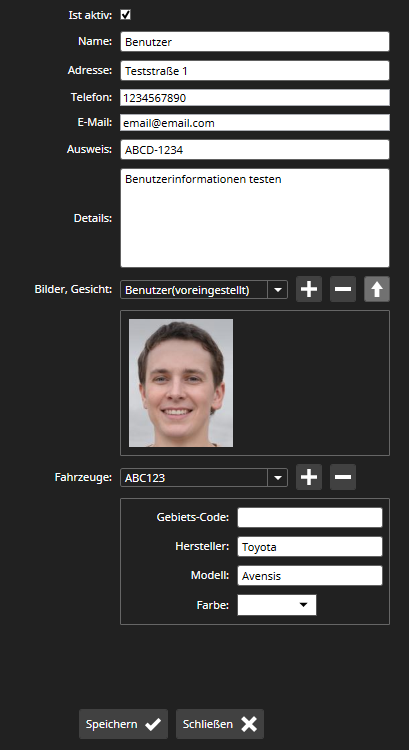Click the empty Gebiets-Code field
409x750 pixels.
[x=310, y=518]
